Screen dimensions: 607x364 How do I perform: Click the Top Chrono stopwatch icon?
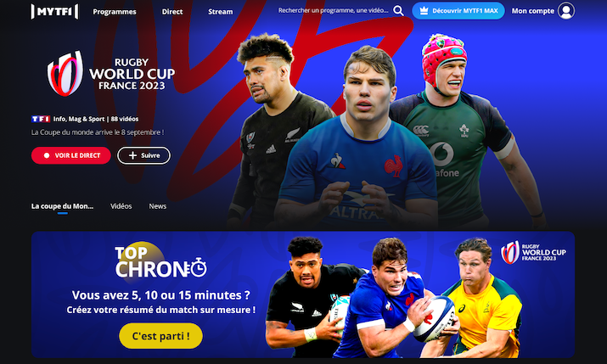(199, 267)
